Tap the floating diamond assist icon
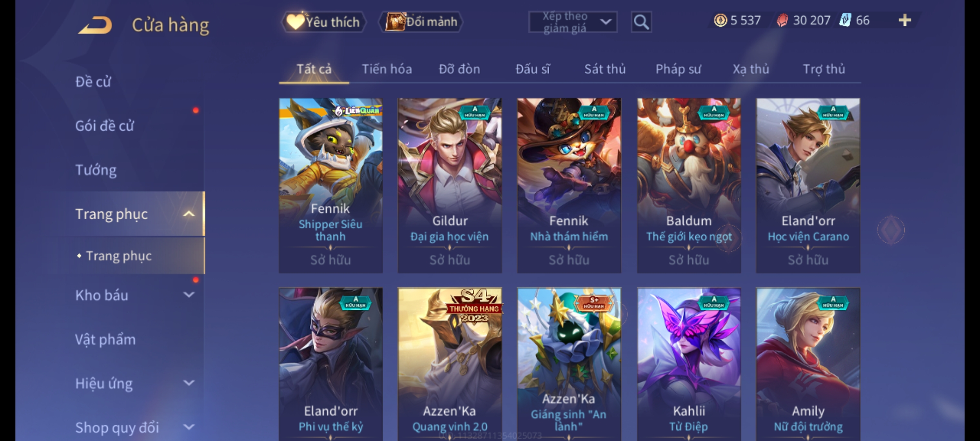The width and height of the screenshot is (980, 441). [891, 230]
